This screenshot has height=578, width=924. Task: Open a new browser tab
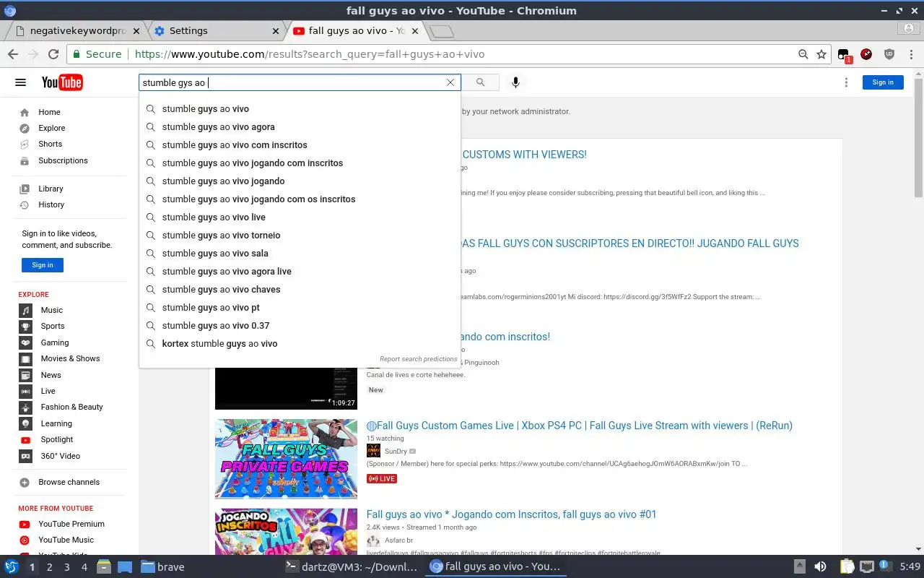[441, 31]
